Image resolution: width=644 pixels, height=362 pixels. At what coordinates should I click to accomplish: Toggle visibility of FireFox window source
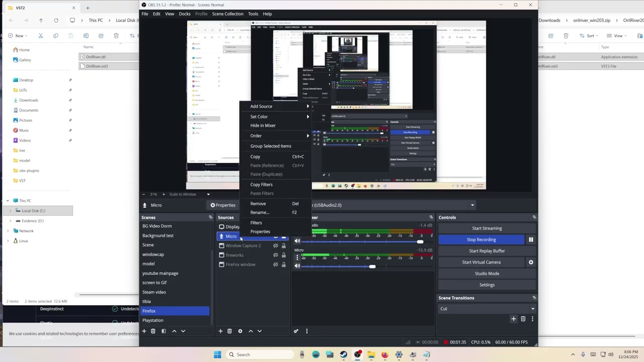click(x=275, y=264)
